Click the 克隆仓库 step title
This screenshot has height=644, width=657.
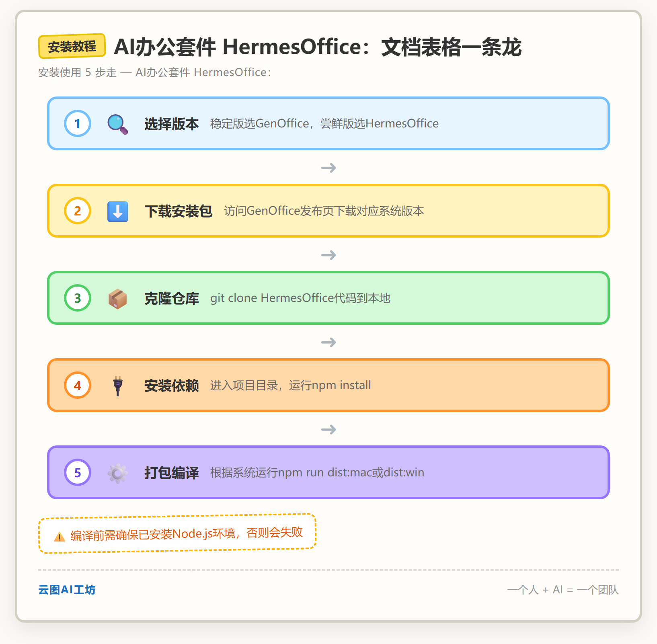point(172,298)
